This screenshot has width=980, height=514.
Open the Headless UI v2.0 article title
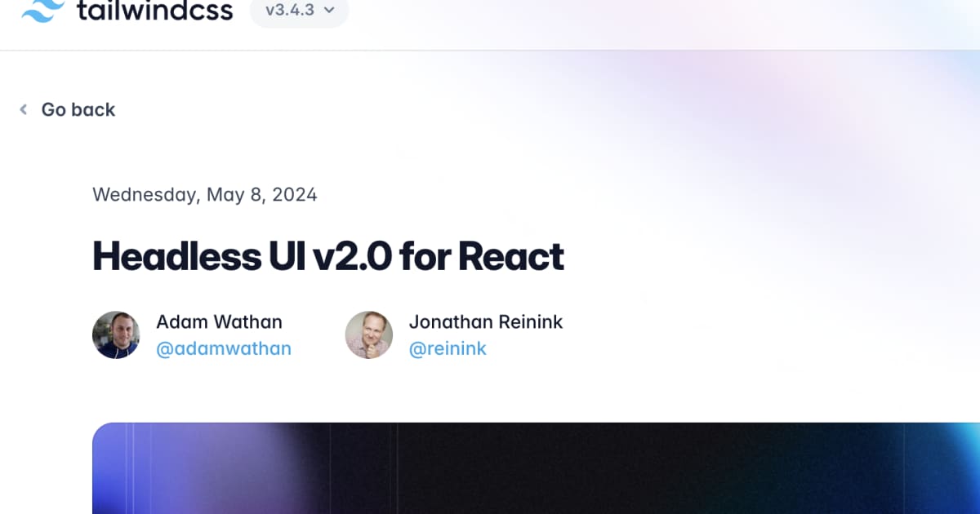pos(328,256)
